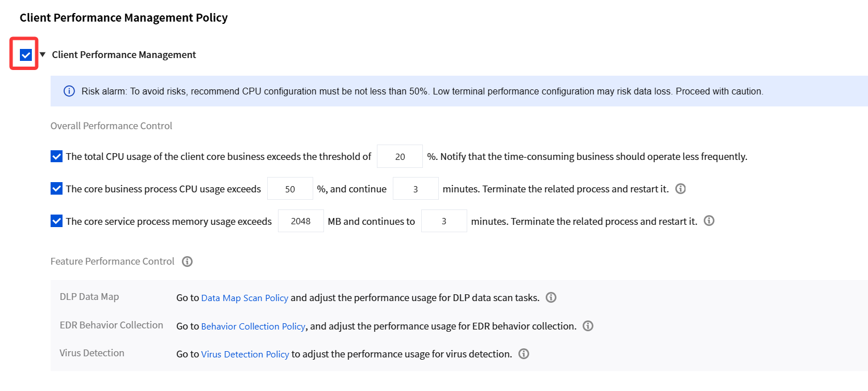Screen dimensions: 868x391
Task: Click the CPU threshold field showing 20
Action: (400, 157)
